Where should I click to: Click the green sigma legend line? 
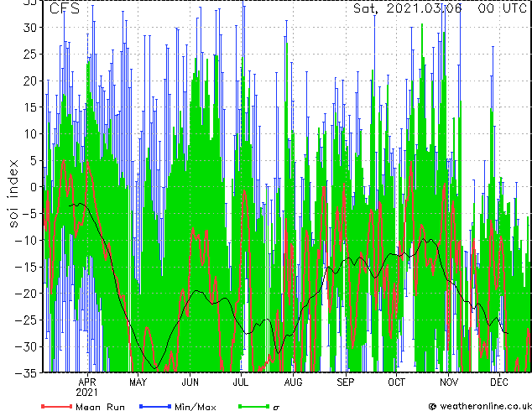[x=254, y=406]
